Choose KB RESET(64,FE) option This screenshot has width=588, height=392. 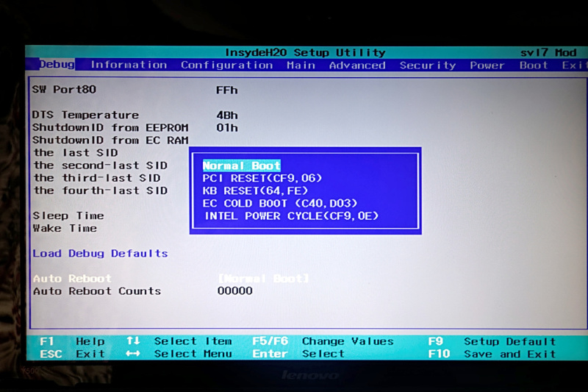[x=255, y=190]
